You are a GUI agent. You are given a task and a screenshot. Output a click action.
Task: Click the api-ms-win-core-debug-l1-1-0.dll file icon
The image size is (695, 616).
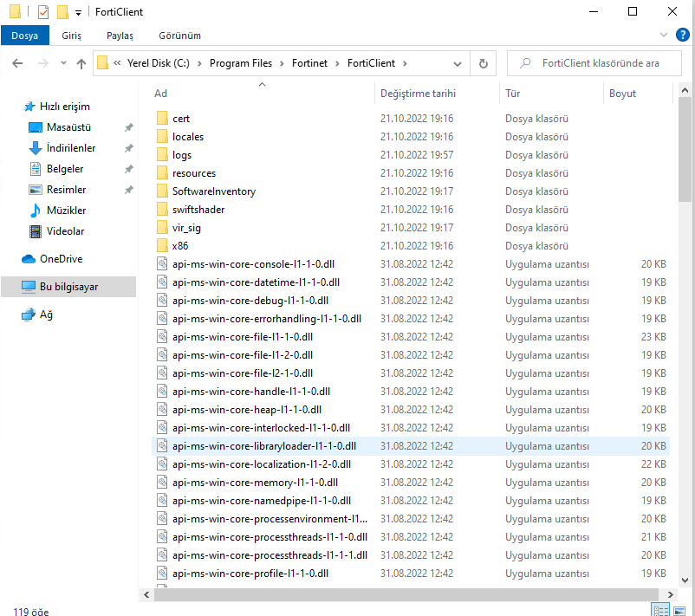(162, 300)
